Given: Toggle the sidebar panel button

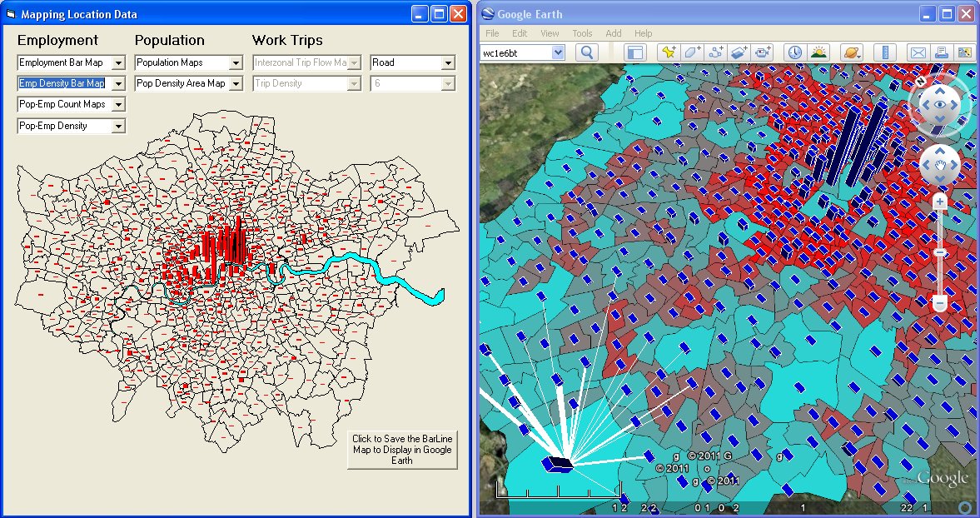Looking at the screenshot, I should pos(635,52).
